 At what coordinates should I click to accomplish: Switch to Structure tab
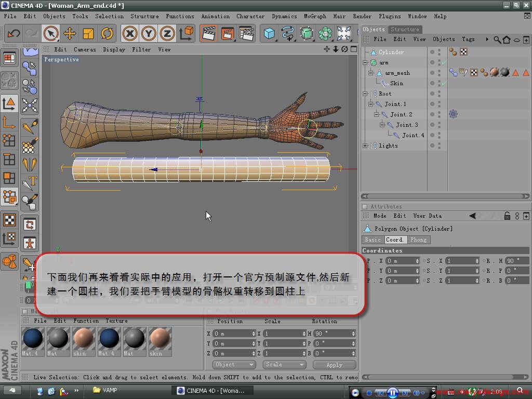405,30
